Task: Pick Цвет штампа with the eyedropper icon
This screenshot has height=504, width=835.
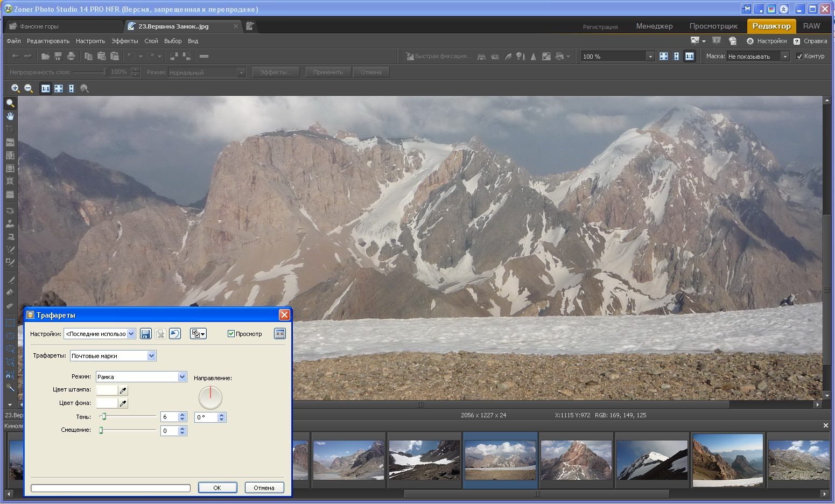Action: [123, 390]
